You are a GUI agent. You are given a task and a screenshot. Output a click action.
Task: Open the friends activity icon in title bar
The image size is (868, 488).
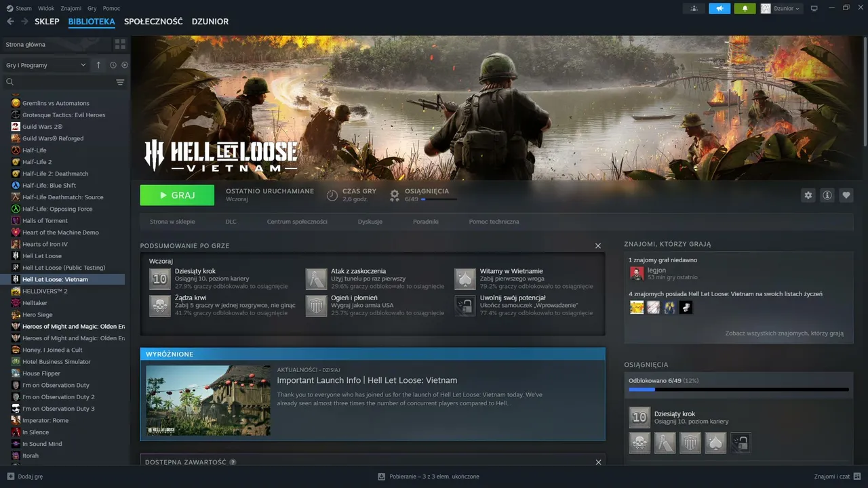coord(694,8)
